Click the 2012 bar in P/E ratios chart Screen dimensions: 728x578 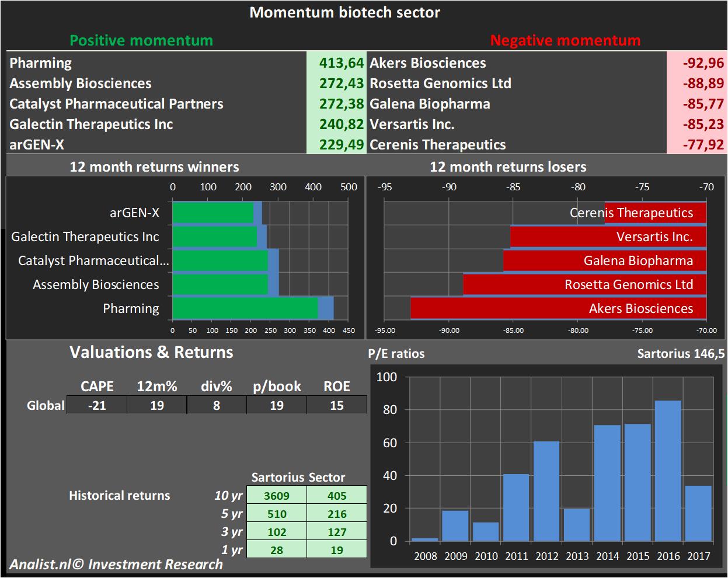(x=546, y=490)
